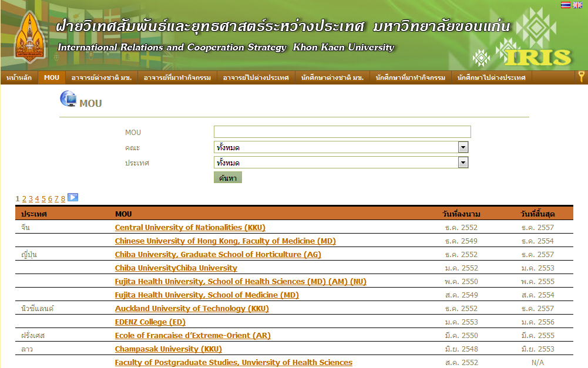Open นักศึกษาต่างชาติ มข. menu

pyautogui.click(x=332, y=77)
